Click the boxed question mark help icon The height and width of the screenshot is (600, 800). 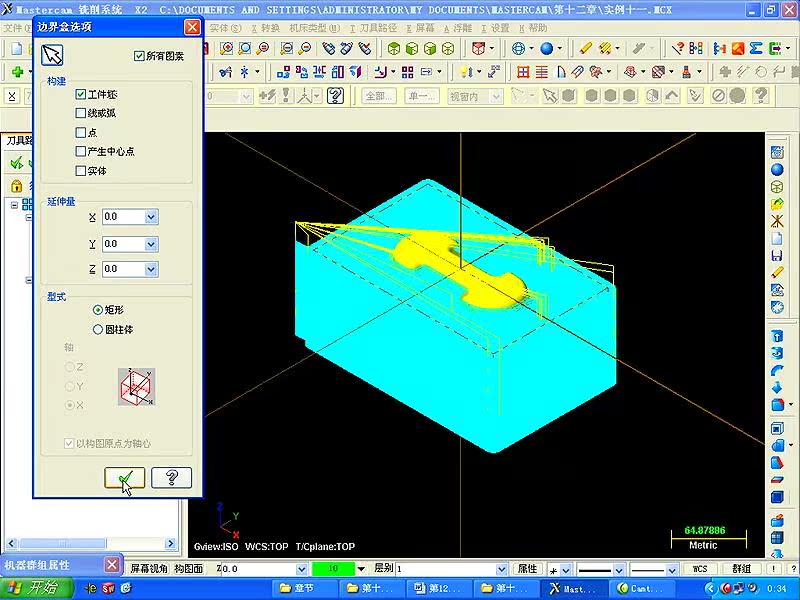[335, 95]
